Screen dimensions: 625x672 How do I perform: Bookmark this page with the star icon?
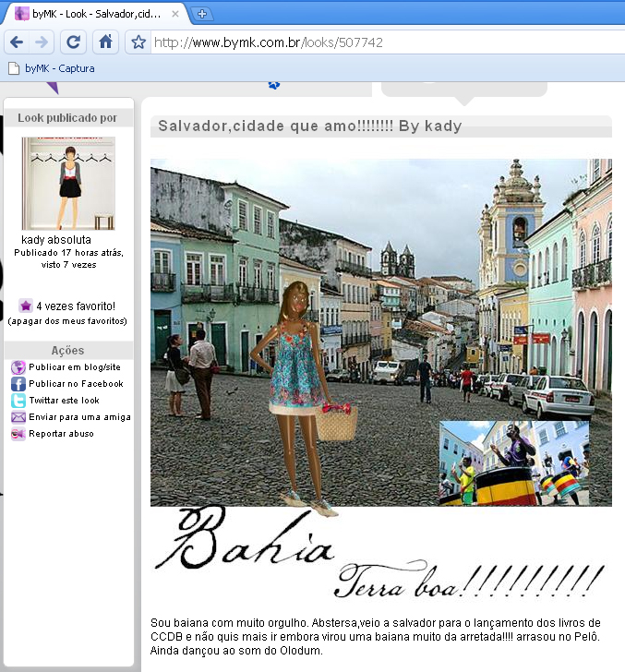click(x=138, y=42)
